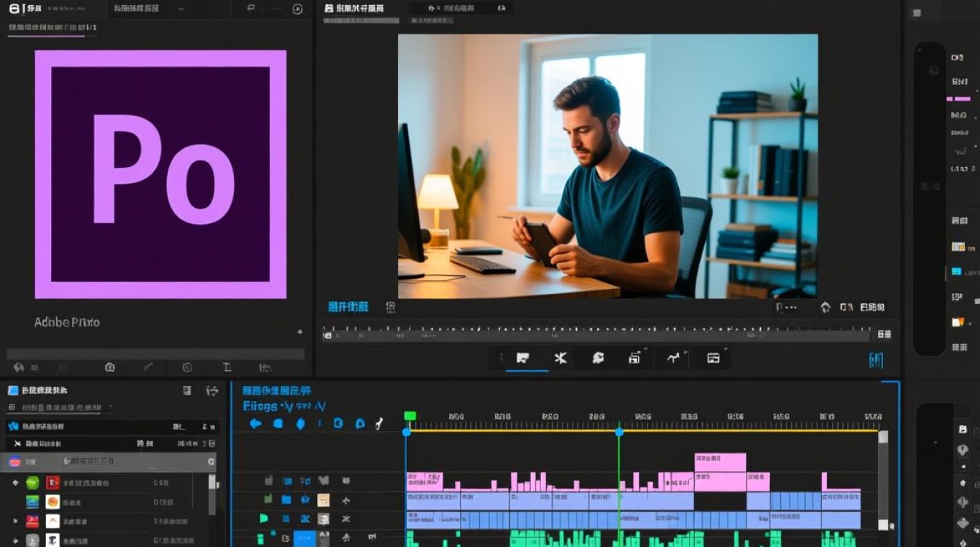Select the underlined first tool tab below preview
The height and width of the screenshot is (547, 980).
(523, 358)
